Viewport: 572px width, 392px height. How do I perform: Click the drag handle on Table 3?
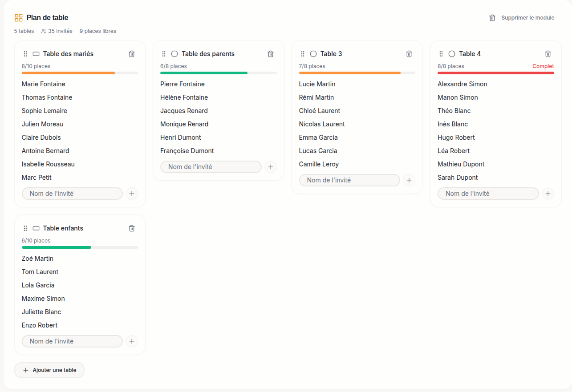pos(303,54)
